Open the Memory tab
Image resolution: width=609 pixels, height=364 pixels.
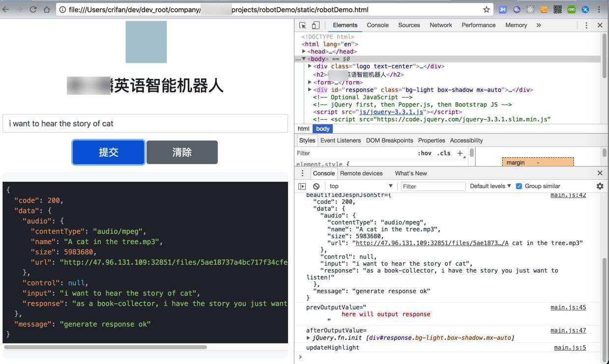tap(516, 25)
